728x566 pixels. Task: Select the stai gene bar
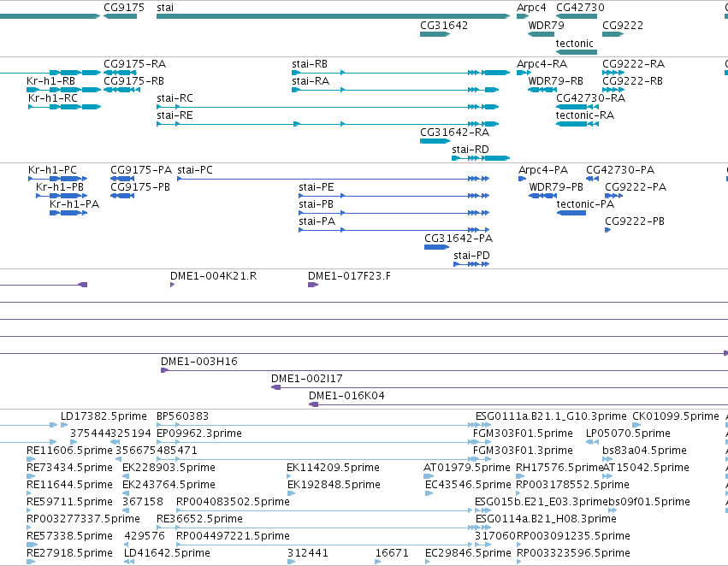tap(333, 16)
